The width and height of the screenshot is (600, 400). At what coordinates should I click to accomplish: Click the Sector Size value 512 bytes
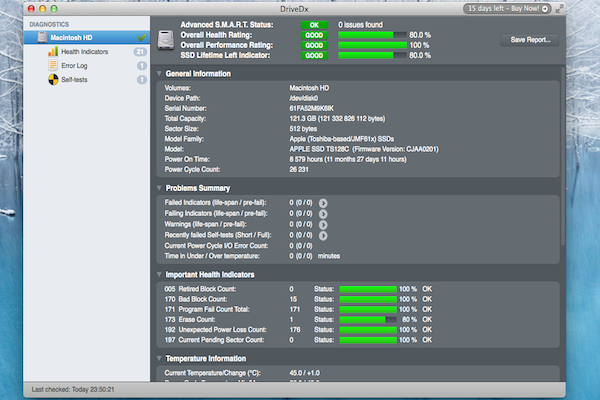[x=303, y=129]
